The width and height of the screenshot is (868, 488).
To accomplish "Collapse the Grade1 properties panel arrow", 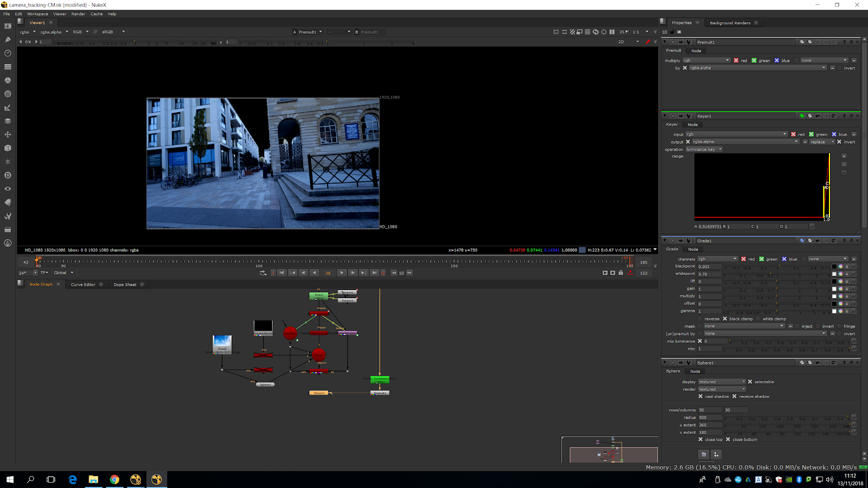I will [665, 241].
